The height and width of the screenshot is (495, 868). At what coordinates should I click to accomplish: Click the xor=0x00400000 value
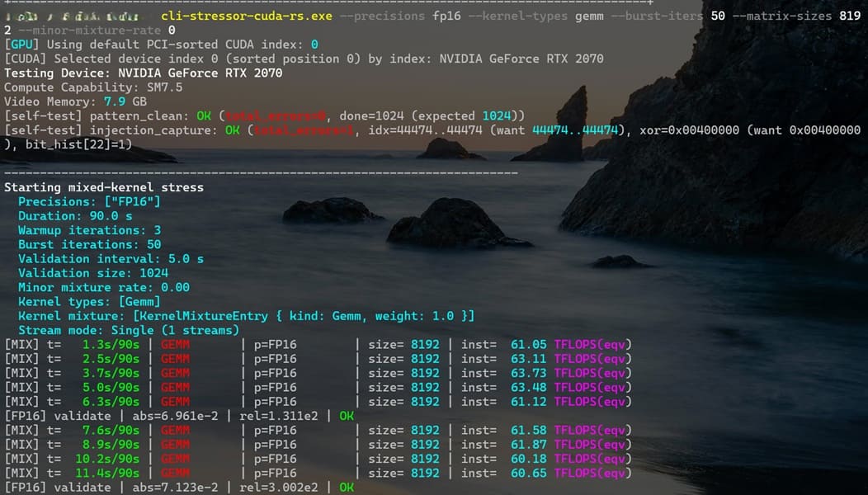(689, 130)
